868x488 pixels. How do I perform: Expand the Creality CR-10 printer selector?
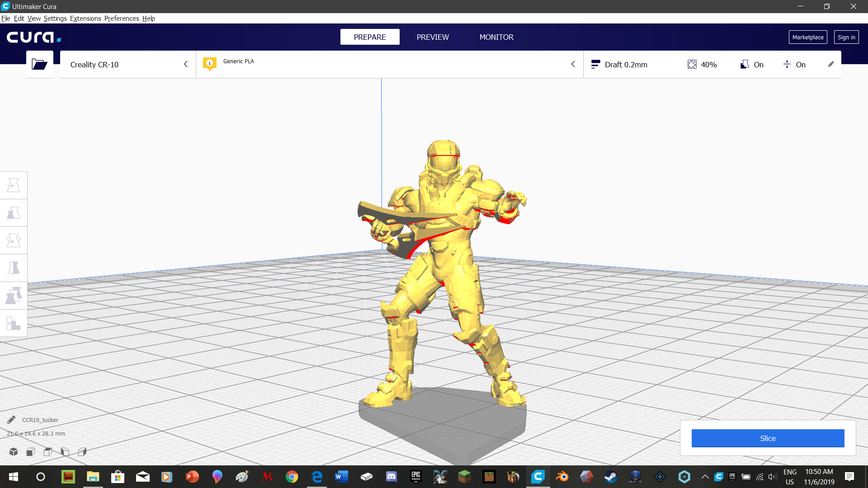click(128, 65)
